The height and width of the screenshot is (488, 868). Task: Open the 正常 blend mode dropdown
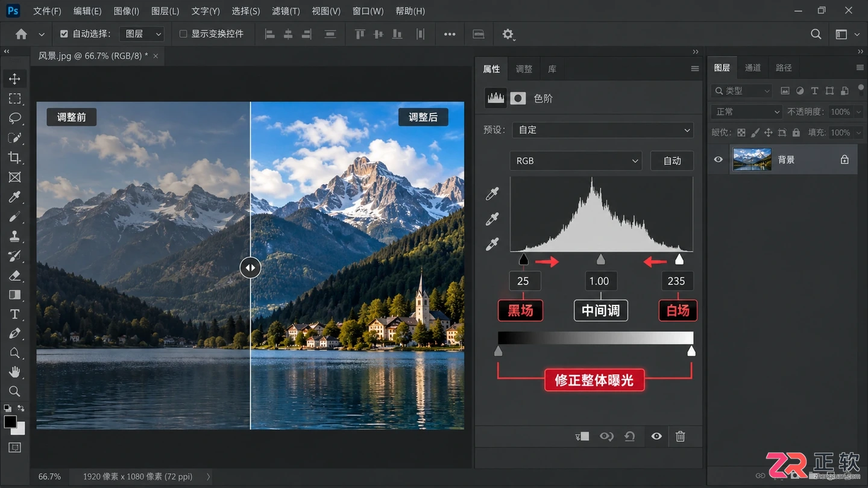747,111
